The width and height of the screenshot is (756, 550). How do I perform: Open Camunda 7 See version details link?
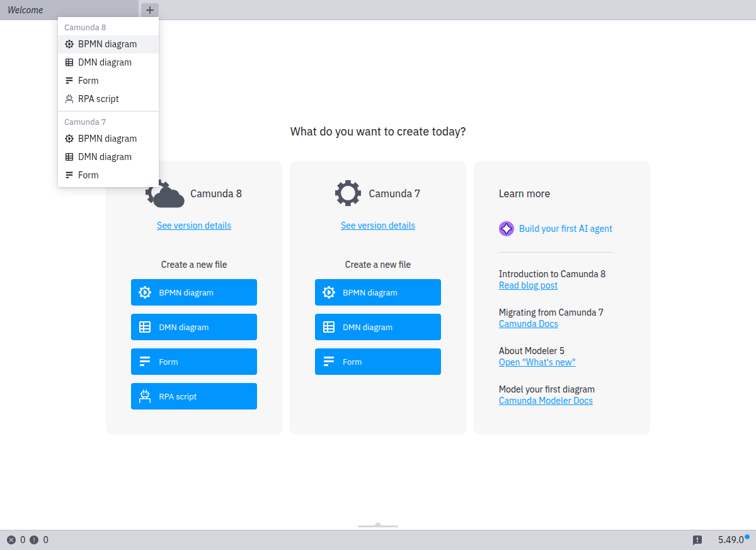coord(378,226)
